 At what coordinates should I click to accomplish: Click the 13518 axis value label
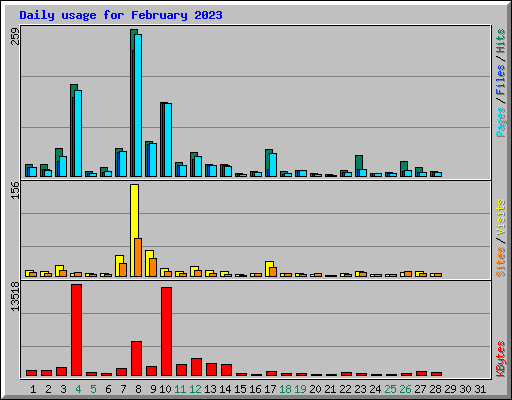tap(15, 297)
